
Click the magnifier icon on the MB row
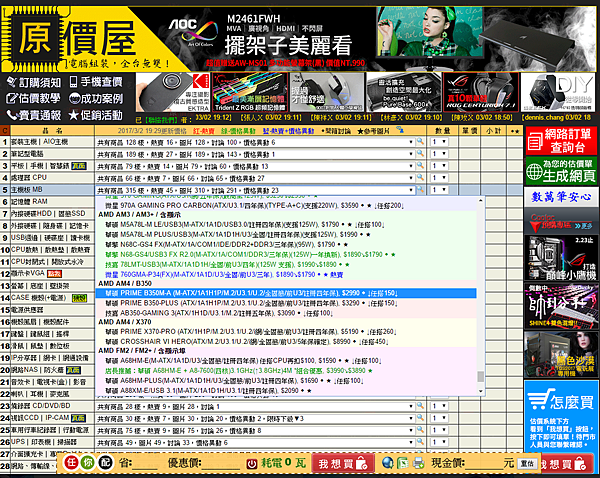420,190
